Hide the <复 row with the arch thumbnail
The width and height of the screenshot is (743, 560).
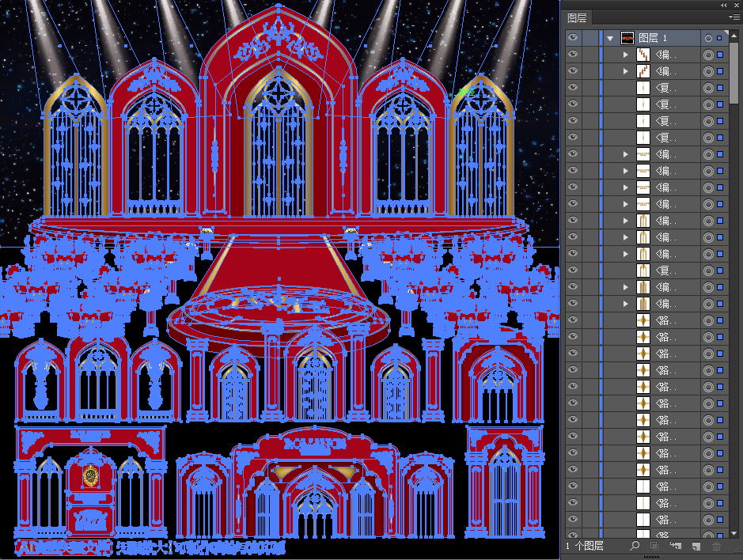[573, 270]
